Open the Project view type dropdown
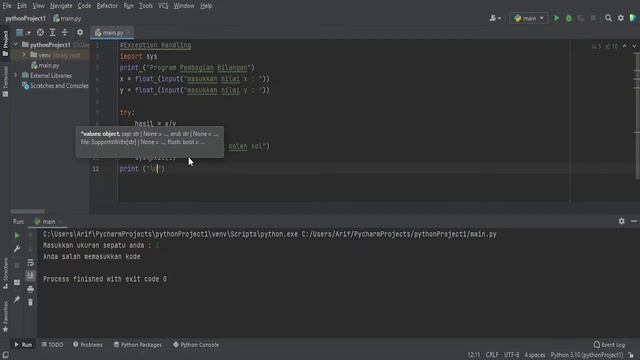The height and width of the screenshot is (360, 640). 23,33
